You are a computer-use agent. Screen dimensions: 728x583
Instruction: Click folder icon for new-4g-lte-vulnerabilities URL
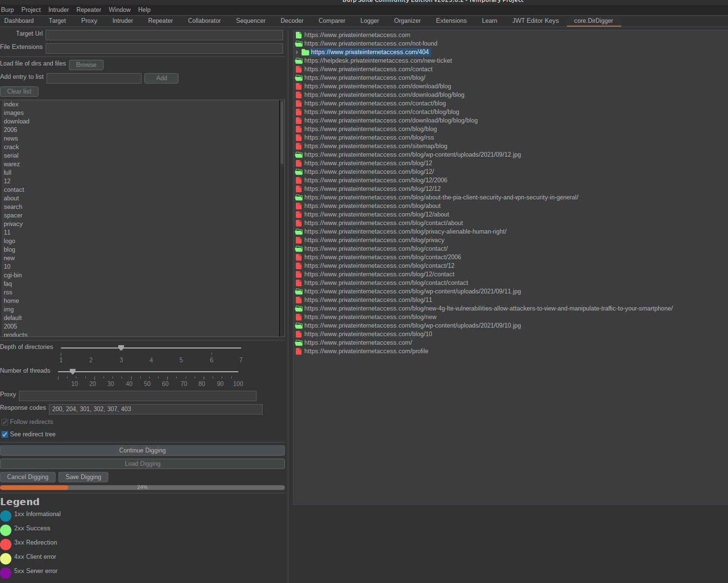299,309
